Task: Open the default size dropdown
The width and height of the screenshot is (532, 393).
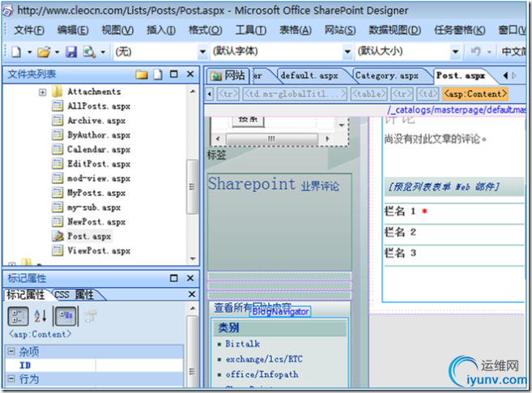Action: coord(455,52)
